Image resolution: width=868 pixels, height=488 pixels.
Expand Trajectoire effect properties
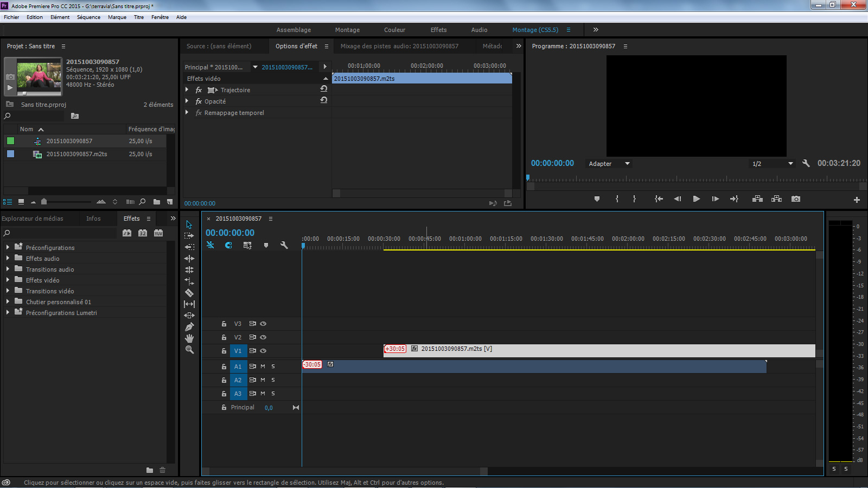click(x=187, y=89)
